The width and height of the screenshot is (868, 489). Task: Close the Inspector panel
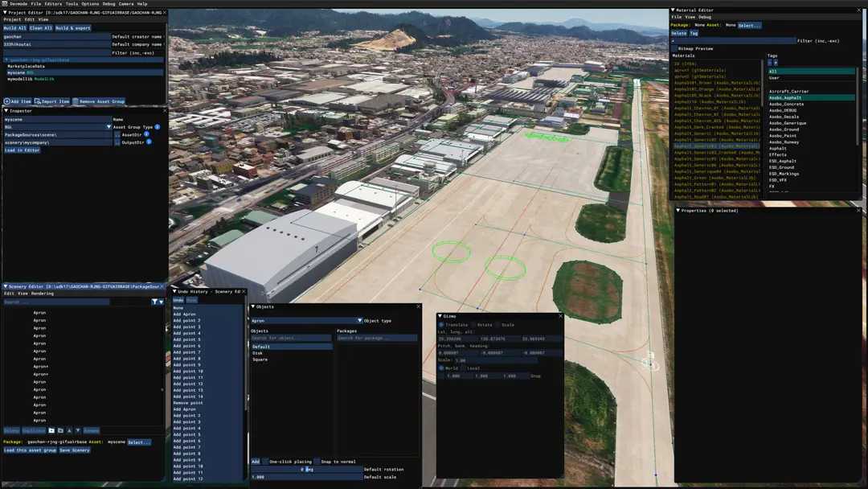tap(165, 111)
